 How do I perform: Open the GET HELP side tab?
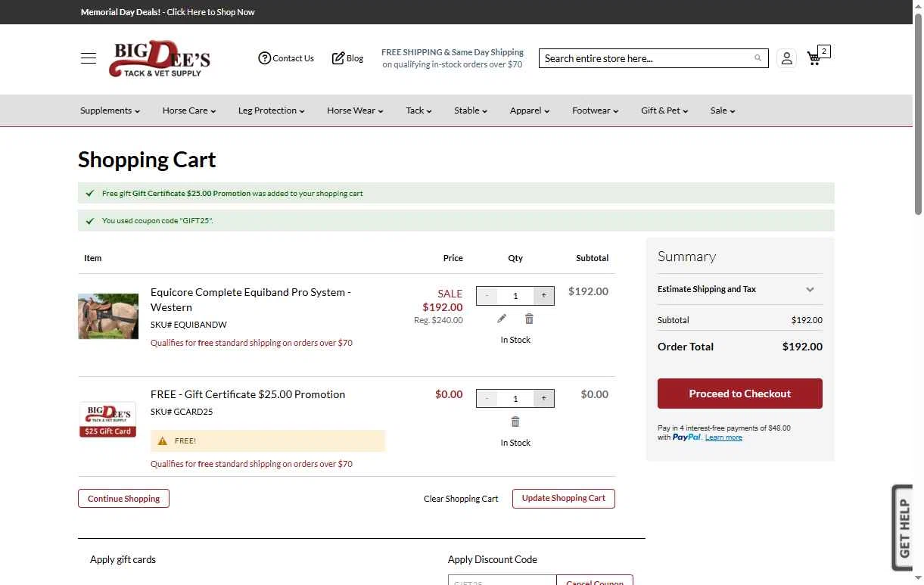(903, 528)
